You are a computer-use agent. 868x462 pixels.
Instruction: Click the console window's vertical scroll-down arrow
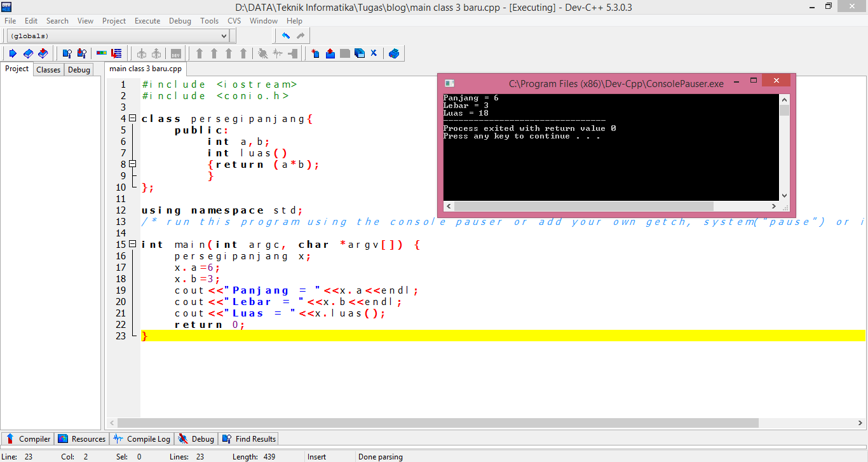click(x=784, y=196)
